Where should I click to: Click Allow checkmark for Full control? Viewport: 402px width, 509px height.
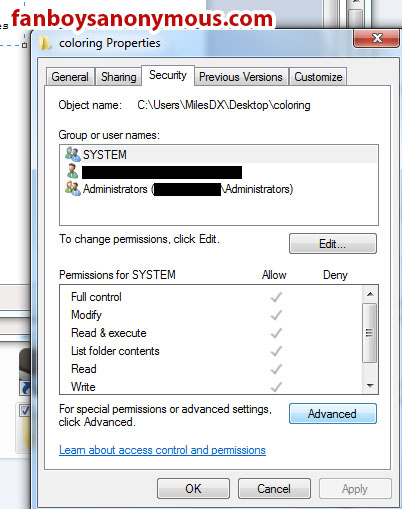coord(276,297)
